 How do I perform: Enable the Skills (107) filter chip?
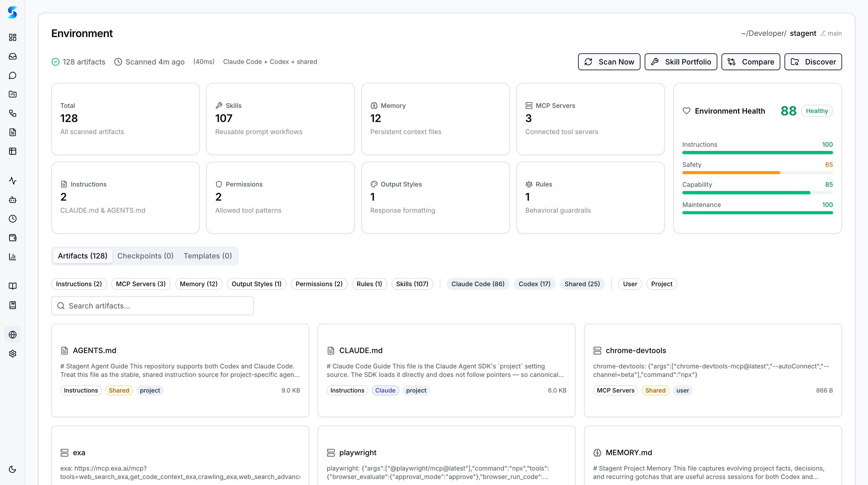pyautogui.click(x=412, y=284)
